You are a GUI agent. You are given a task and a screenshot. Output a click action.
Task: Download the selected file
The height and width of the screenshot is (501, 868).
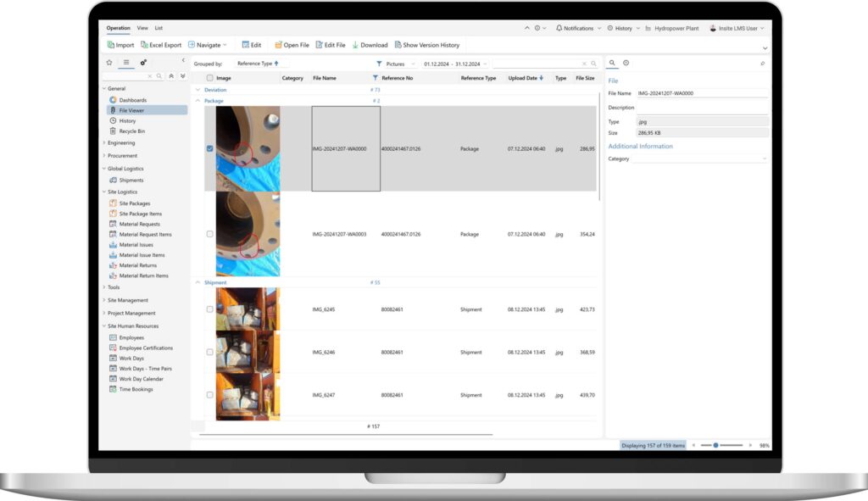(x=370, y=45)
